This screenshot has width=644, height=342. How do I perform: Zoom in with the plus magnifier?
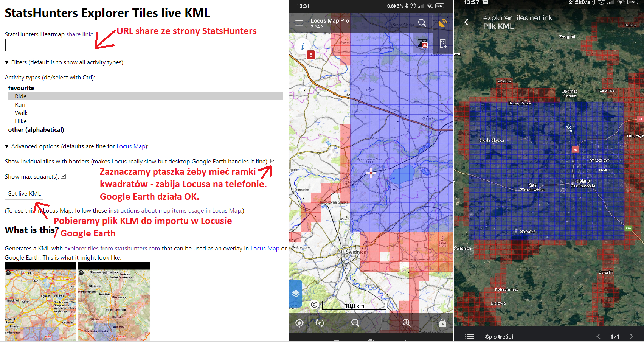[407, 323]
